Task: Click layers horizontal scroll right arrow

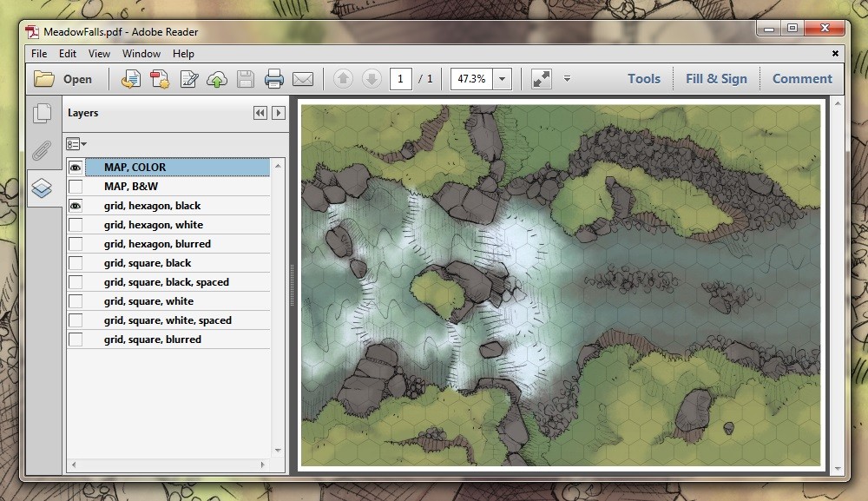Action: pyautogui.click(x=262, y=465)
